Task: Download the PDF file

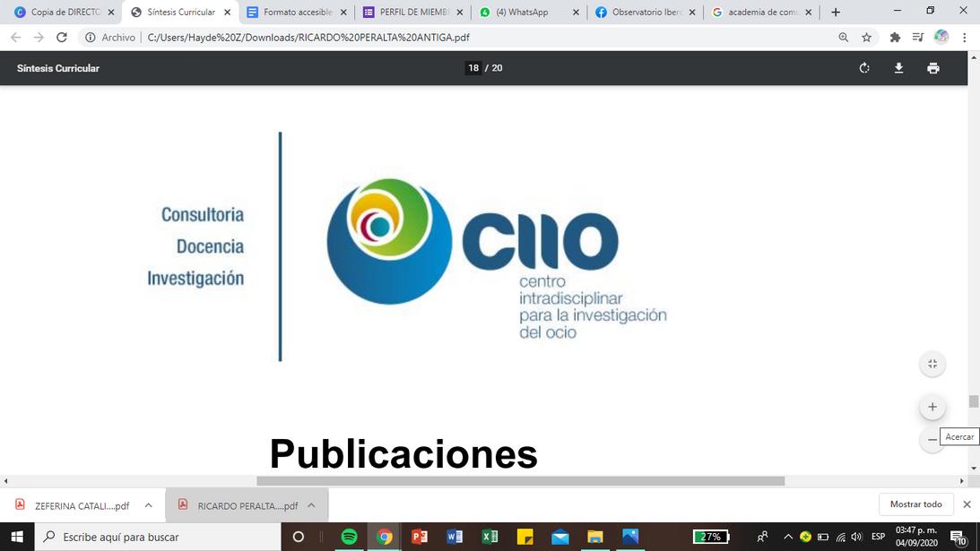Action: [898, 68]
